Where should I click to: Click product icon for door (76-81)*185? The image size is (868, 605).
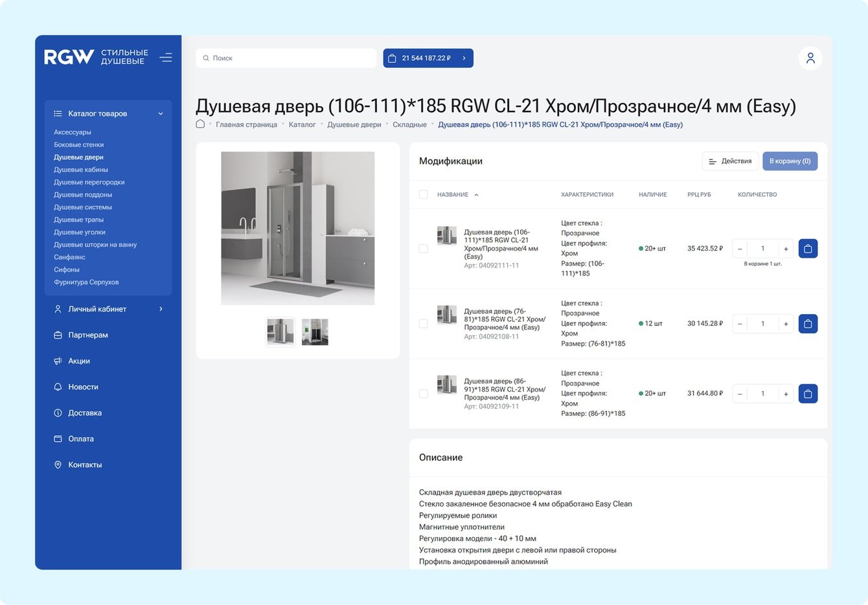447,315
